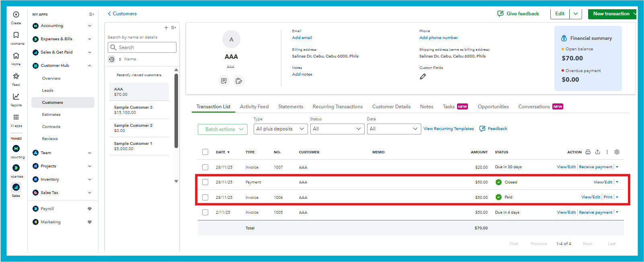Open the Type filter dropdown

281,129
